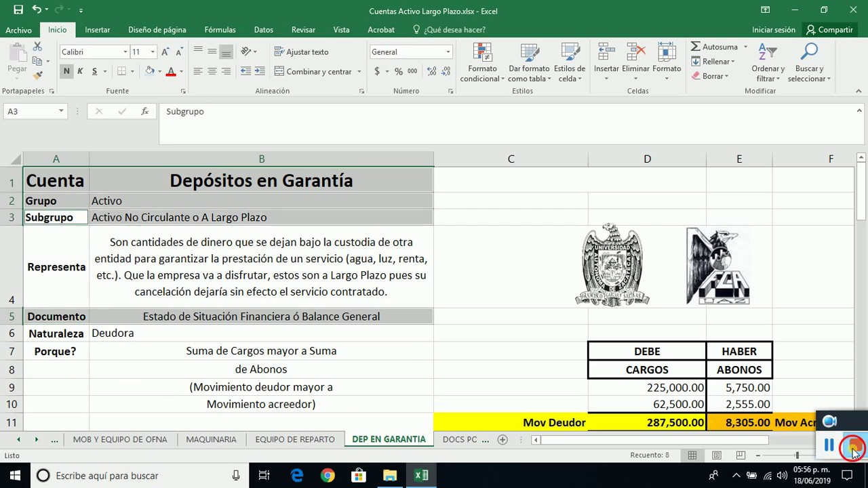868x488 pixels.
Task: Open Dar formato como tabla
Action: pos(529,62)
